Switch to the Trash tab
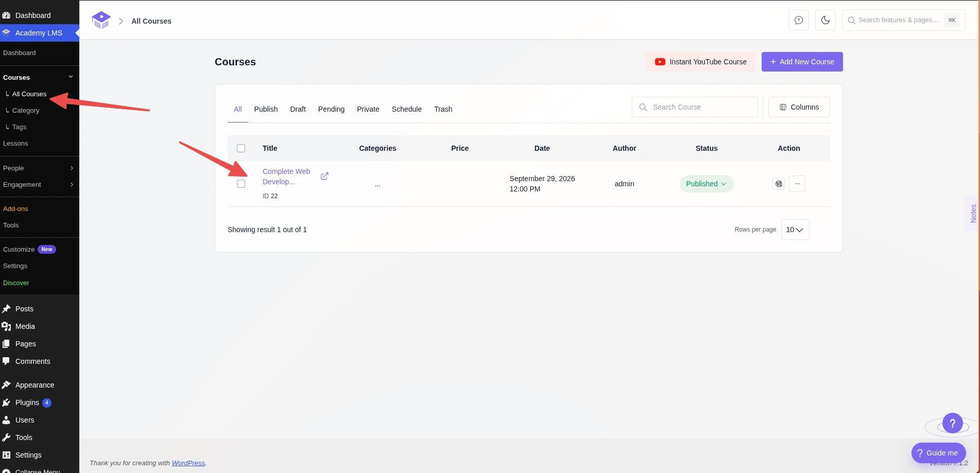The width and height of the screenshot is (980, 473). click(x=443, y=109)
